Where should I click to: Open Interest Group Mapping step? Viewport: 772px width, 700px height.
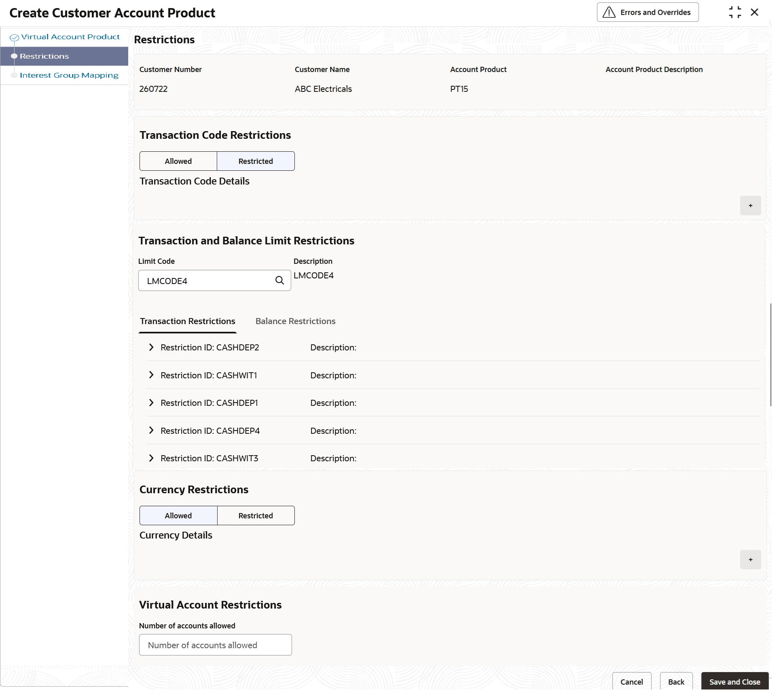pos(69,75)
